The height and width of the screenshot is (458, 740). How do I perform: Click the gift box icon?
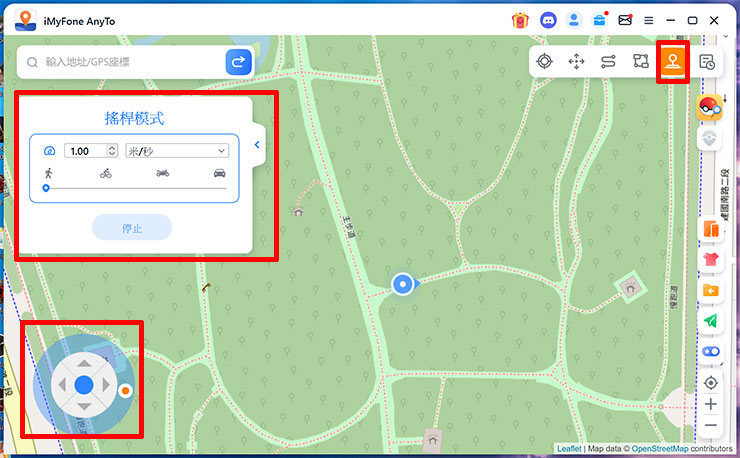click(x=520, y=19)
